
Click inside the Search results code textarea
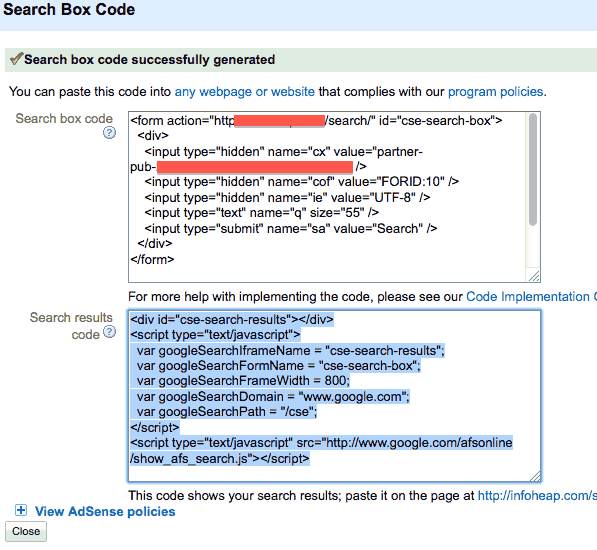point(334,396)
